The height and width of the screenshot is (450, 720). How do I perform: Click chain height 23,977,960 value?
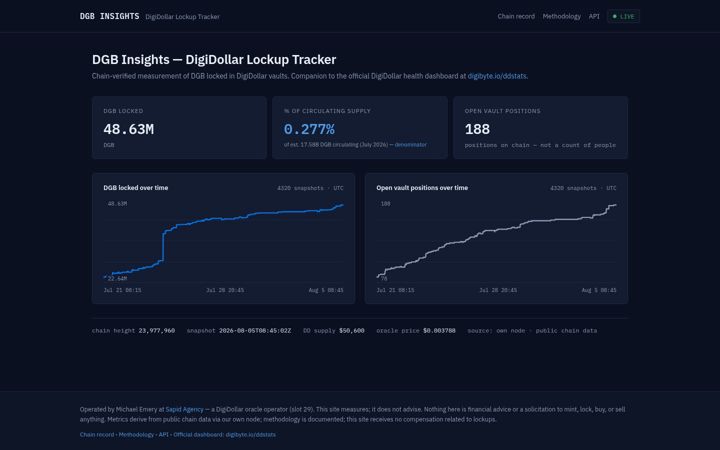[x=157, y=331]
